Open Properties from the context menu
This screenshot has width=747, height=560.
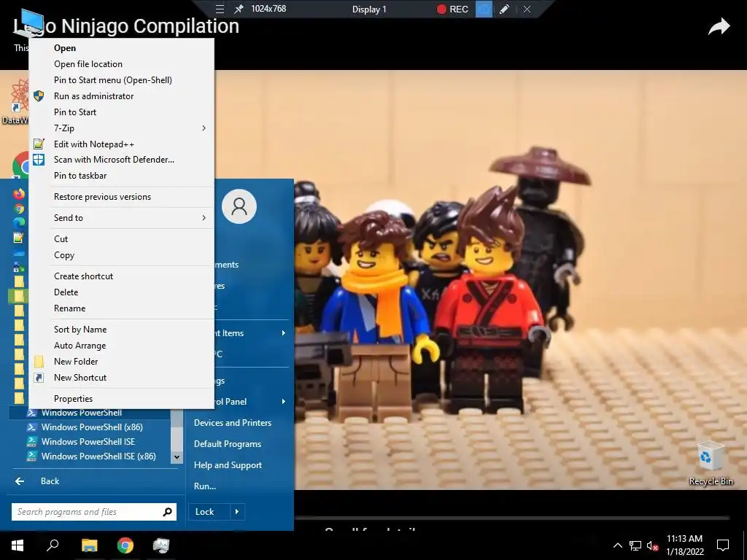point(122,399)
